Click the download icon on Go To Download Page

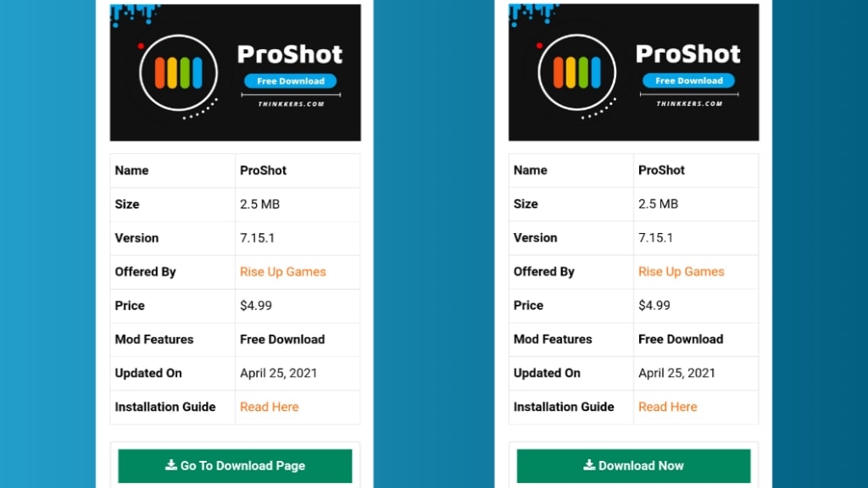tap(171, 465)
